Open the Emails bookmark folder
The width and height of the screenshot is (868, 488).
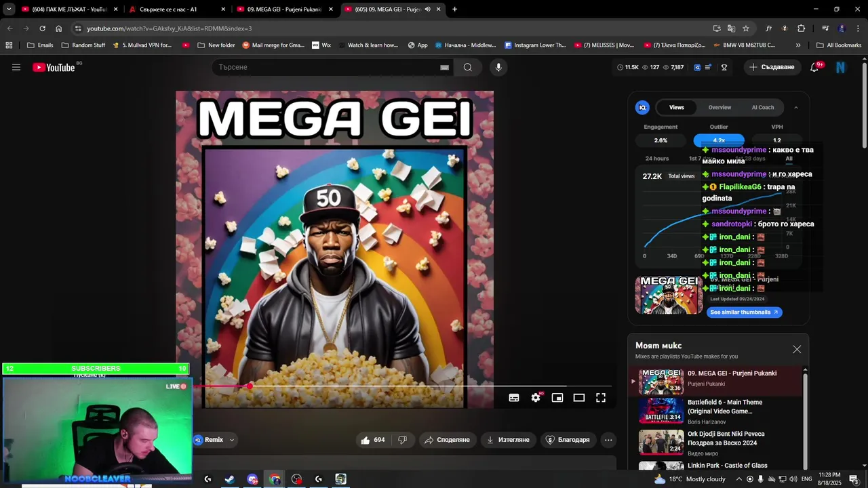(39, 45)
